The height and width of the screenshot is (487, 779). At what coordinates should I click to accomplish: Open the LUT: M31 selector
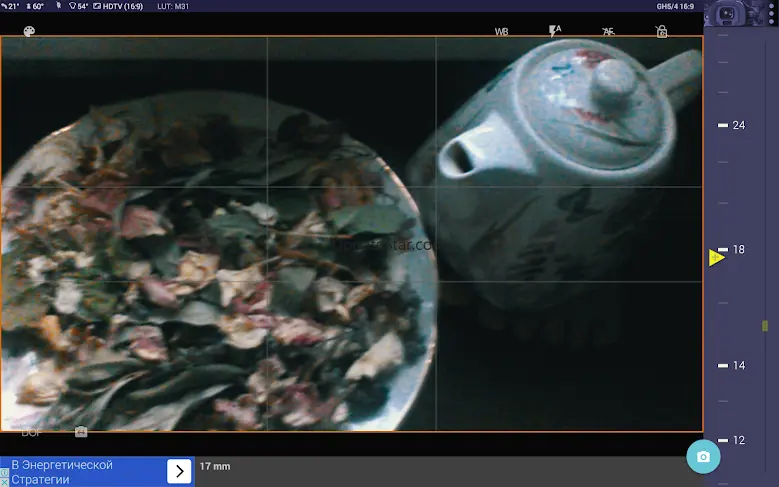coord(173,6)
